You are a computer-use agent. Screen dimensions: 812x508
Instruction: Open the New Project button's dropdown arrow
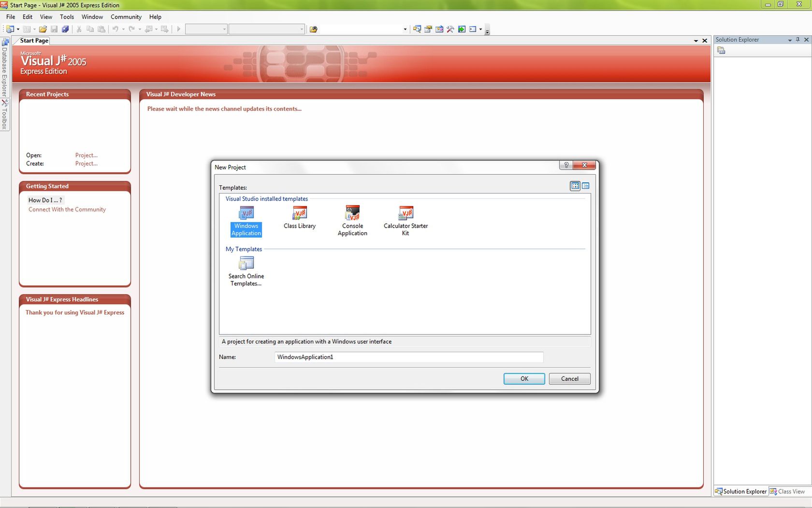pyautogui.click(x=18, y=29)
